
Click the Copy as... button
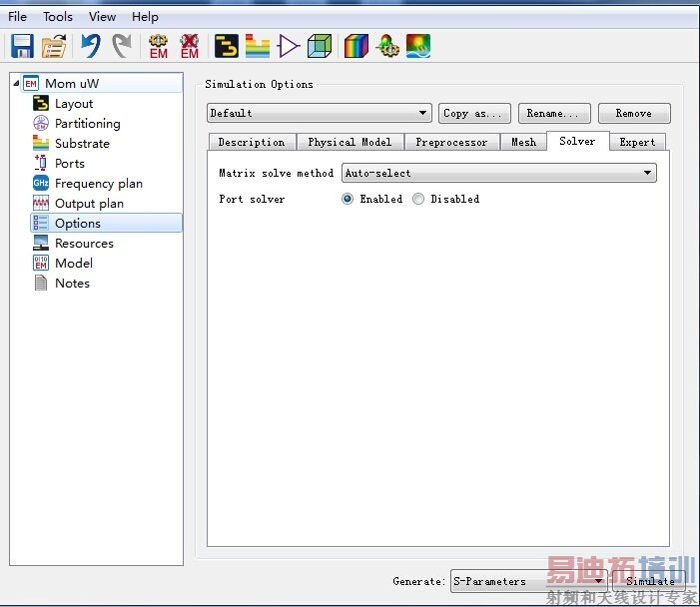(474, 114)
